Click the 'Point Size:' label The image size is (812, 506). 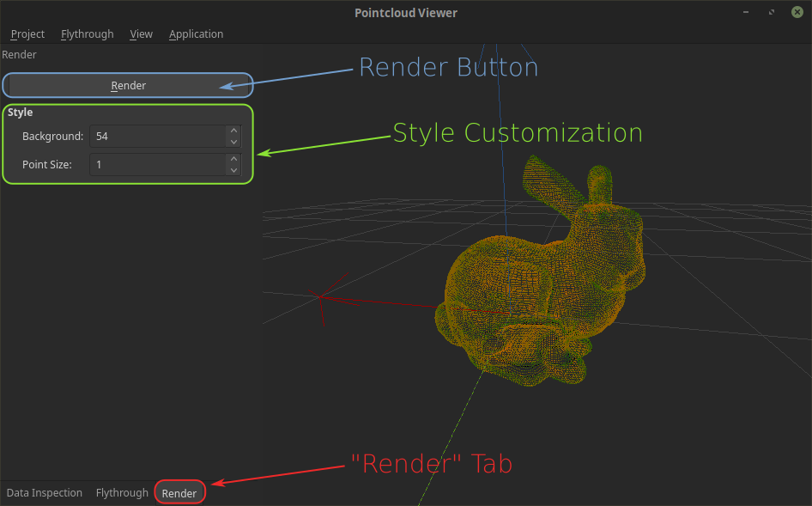tap(47, 165)
